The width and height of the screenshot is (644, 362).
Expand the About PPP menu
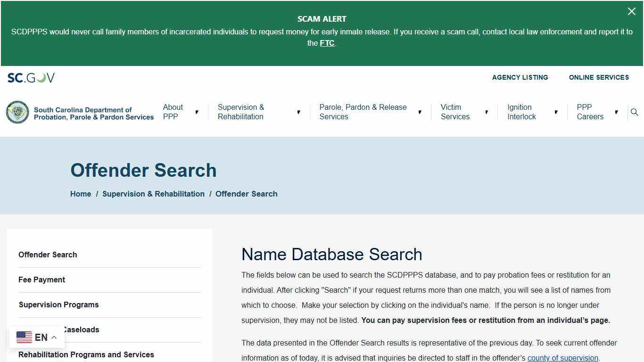pyautogui.click(x=173, y=112)
